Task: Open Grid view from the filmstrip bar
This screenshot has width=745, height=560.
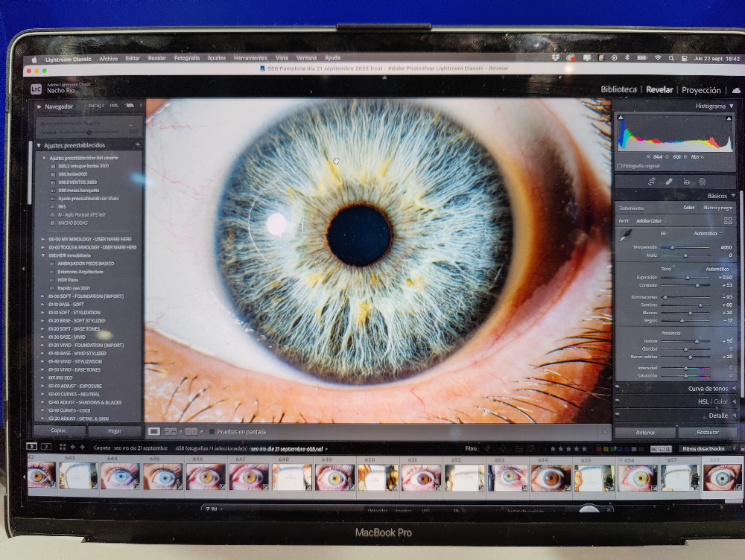Action: pyautogui.click(x=63, y=447)
